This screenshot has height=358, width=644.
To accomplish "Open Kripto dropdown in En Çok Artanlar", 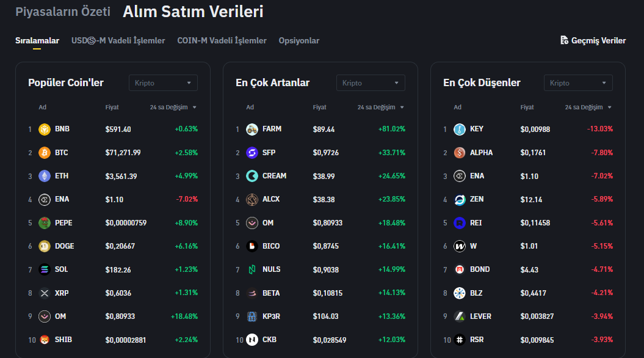I will point(371,83).
